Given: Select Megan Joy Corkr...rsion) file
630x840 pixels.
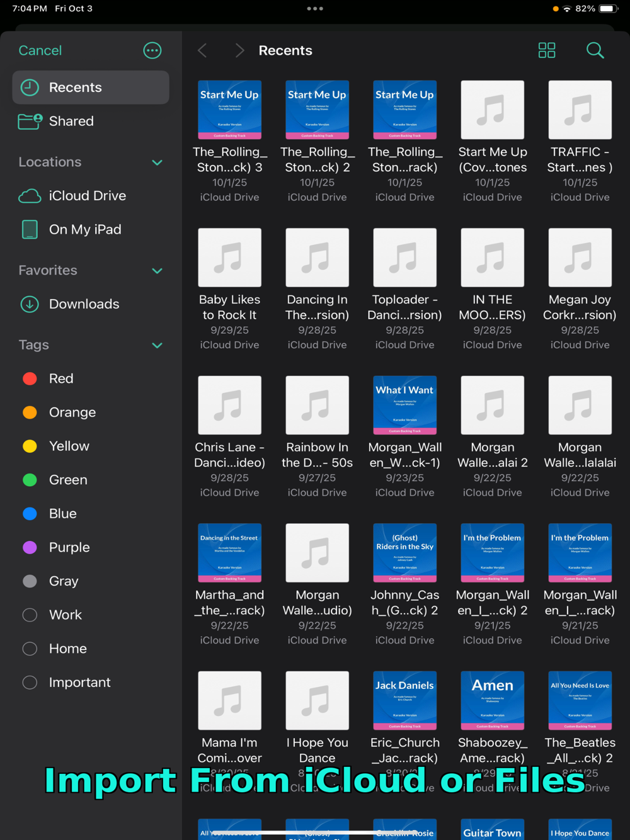Looking at the screenshot, I should (580, 290).
